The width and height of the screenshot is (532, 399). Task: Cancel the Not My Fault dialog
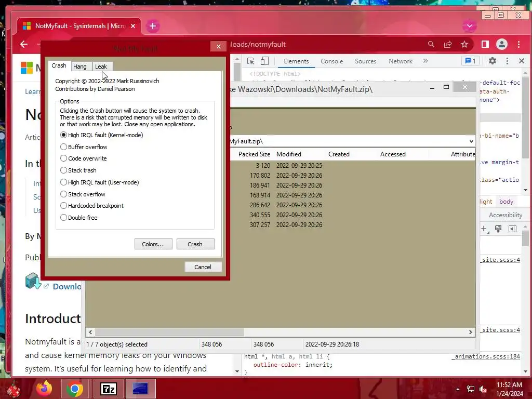point(203,267)
